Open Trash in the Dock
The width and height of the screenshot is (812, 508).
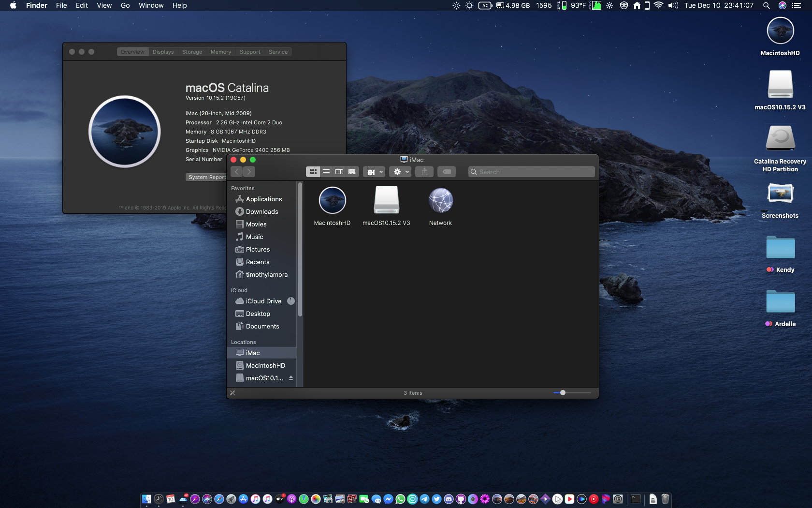[665, 499]
